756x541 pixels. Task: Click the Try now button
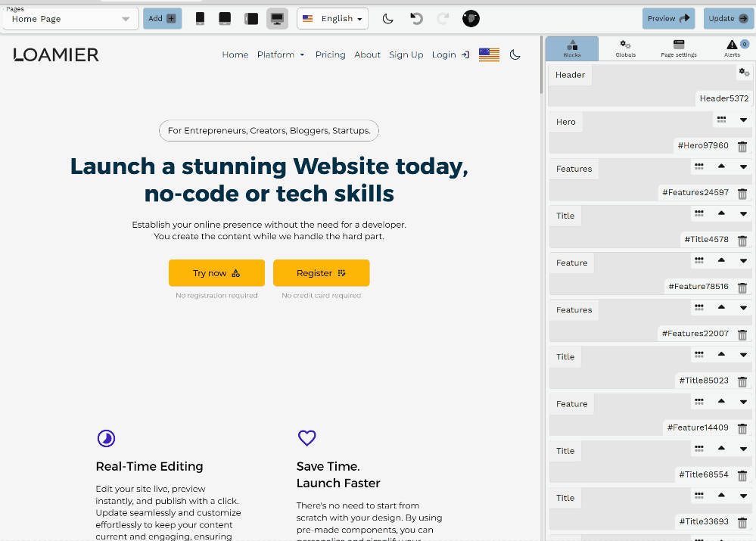pos(216,273)
